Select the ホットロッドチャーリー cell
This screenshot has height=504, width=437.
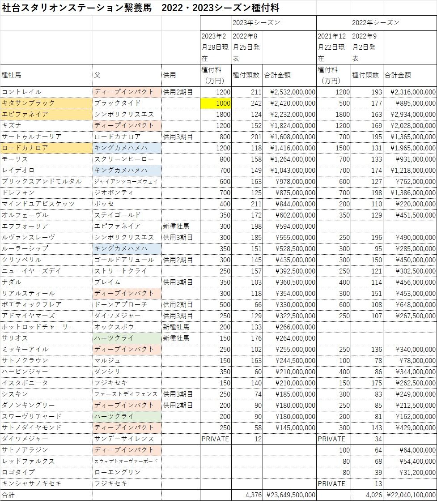(47, 327)
